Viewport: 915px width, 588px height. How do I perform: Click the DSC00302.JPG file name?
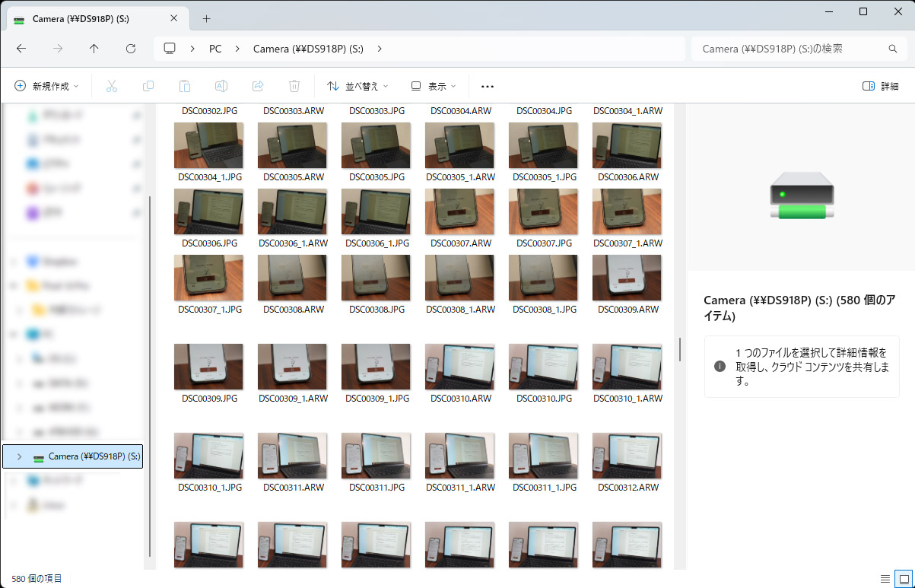click(209, 110)
